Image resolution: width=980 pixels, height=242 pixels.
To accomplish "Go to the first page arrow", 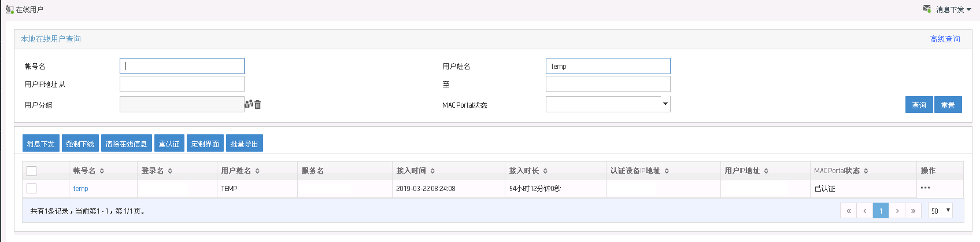I will [848, 211].
